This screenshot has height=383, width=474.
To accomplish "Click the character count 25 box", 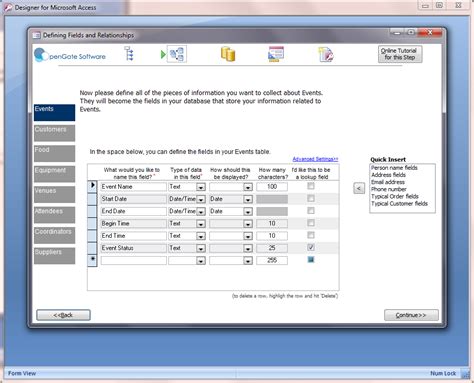I will click(x=272, y=248).
